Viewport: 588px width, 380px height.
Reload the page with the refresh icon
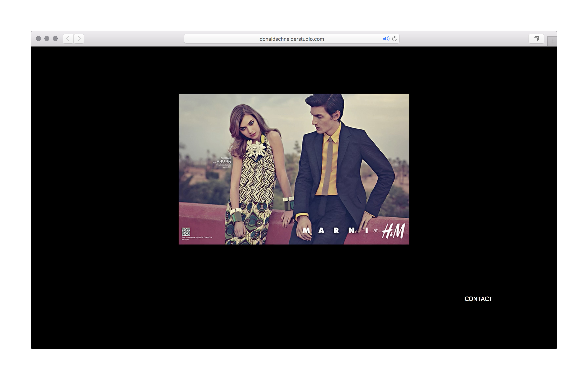point(394,39)
